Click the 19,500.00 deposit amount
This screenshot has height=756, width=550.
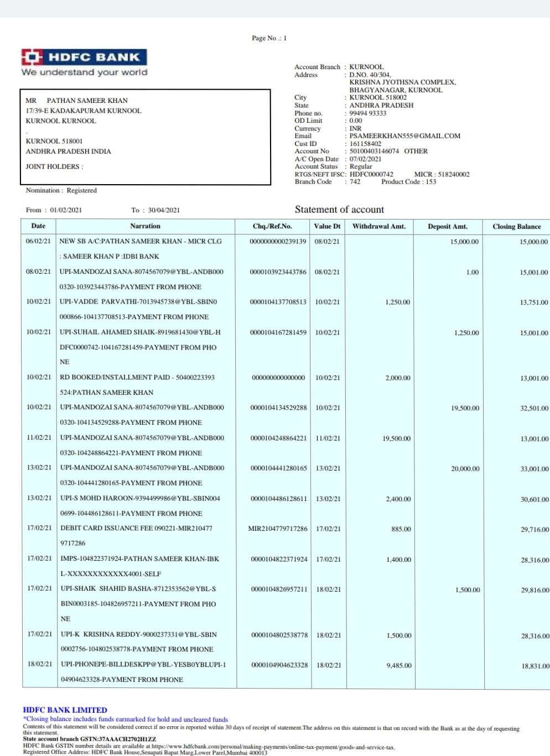[x=465, y=408]
